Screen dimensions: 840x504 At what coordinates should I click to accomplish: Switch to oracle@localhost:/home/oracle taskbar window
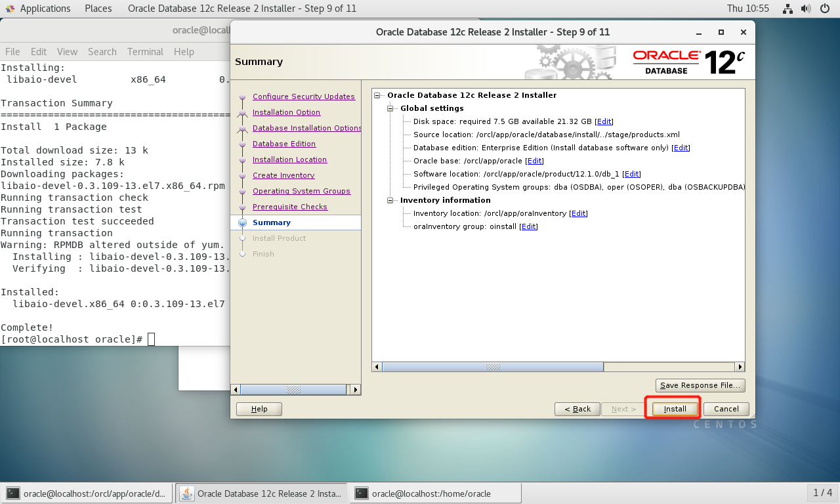pos(436,493)
